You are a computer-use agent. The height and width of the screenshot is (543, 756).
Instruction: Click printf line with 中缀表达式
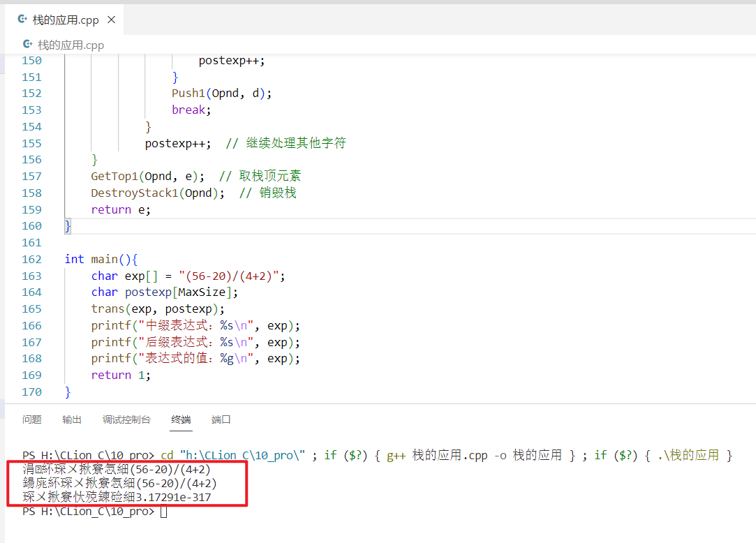195,326
